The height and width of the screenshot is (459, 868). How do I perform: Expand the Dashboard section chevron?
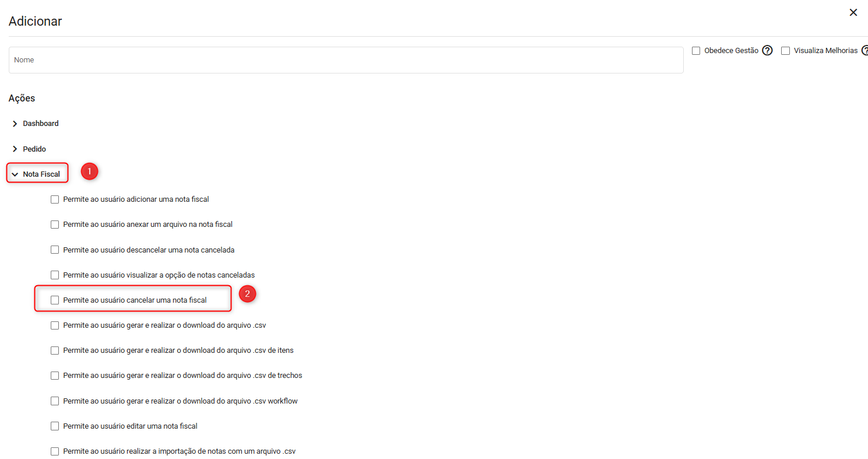(15, 124)
